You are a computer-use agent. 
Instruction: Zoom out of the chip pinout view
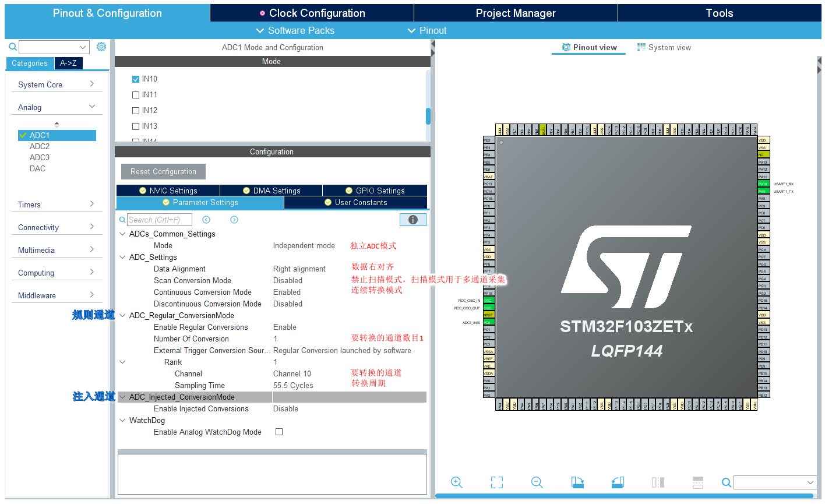(537, 482)
